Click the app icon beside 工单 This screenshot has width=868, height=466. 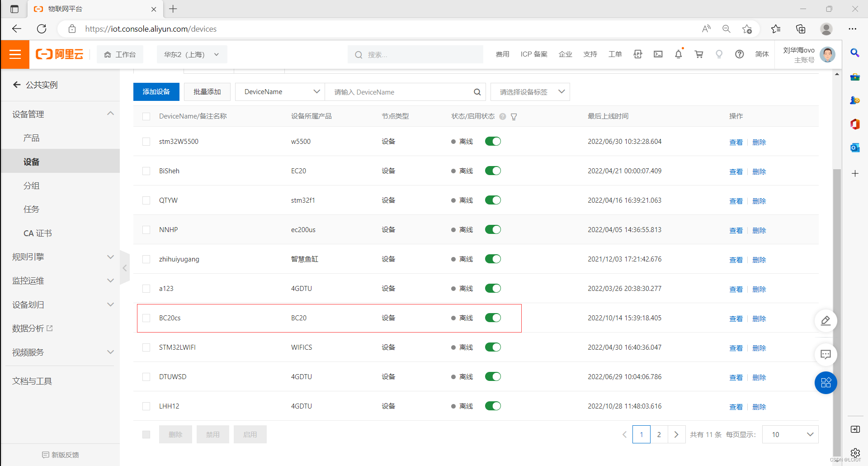tap(638, 54)
